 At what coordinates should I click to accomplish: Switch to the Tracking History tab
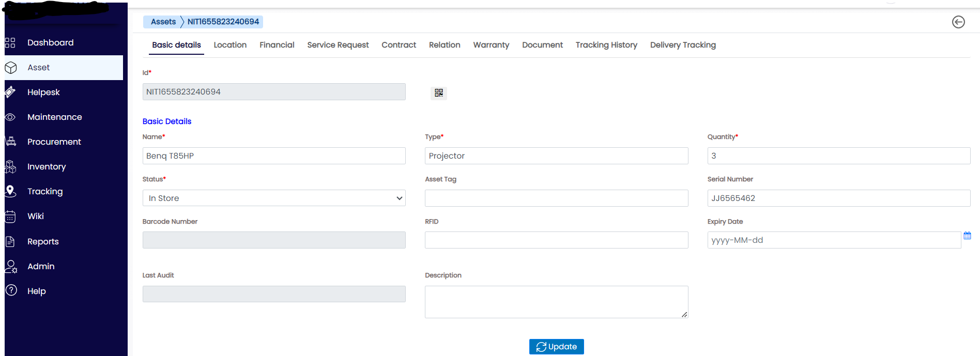point(606,45)
